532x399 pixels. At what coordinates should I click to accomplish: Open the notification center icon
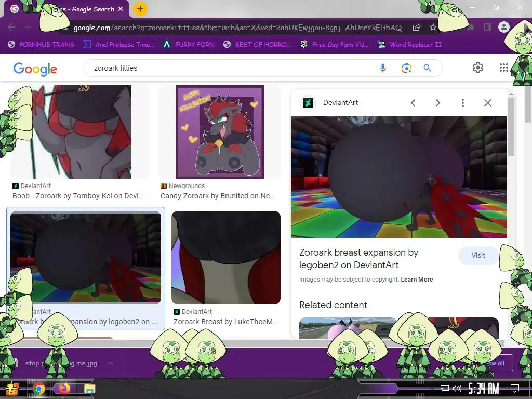(515, 389)
